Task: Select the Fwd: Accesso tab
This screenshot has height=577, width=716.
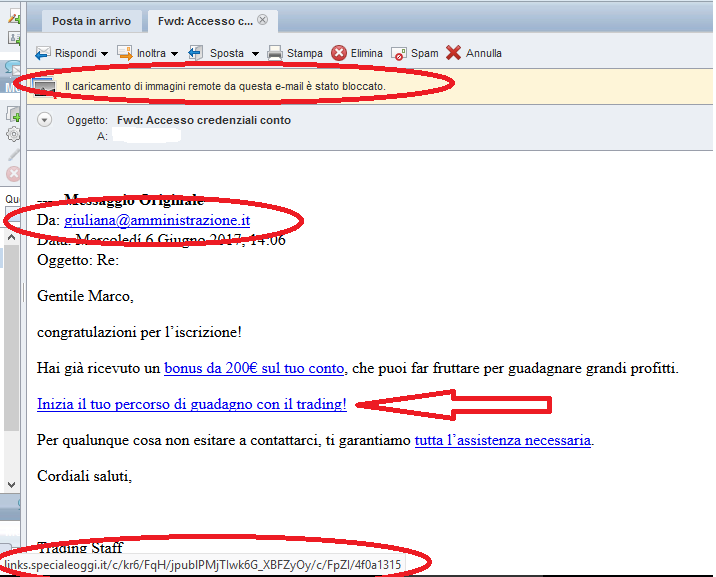Action: (205, 21)
